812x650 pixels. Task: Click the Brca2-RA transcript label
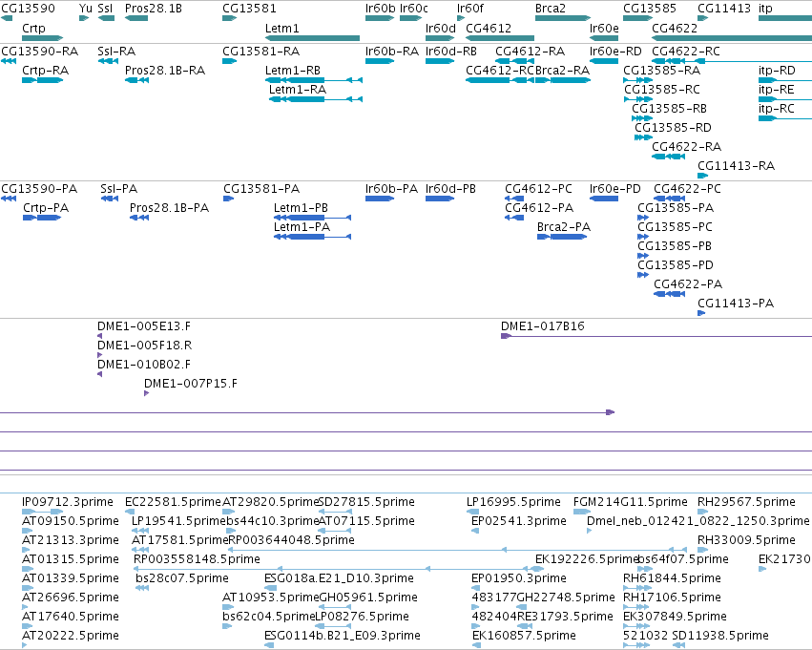(562, 71)
